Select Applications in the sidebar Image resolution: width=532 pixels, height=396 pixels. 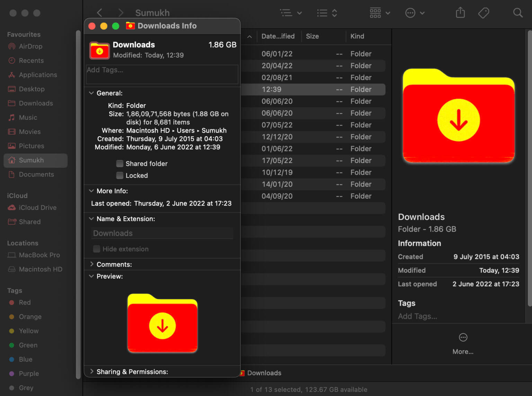tap(38, 75)
